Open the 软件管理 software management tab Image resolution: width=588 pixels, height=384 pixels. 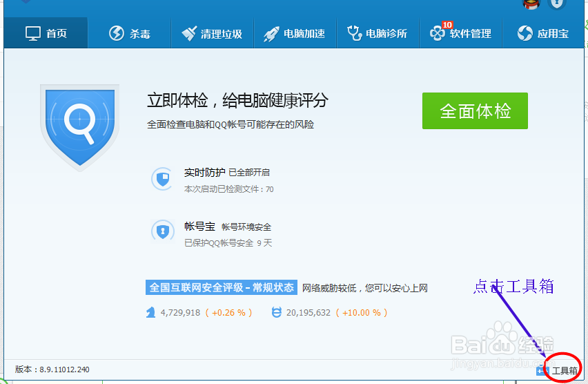460,33
